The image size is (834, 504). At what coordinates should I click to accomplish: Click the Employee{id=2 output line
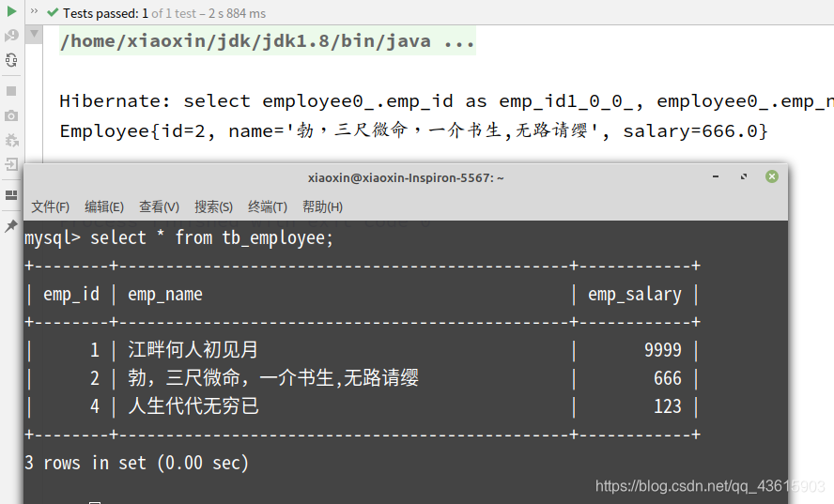click(414, 130)
